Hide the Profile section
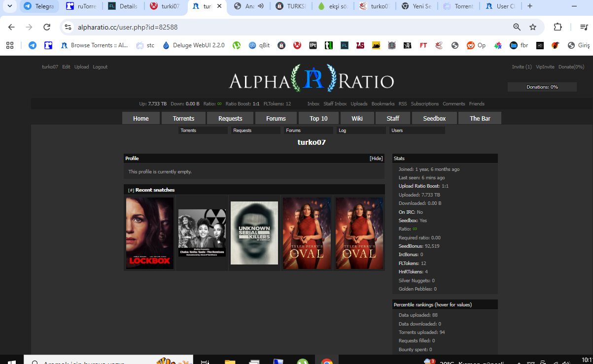 point(376,159)
